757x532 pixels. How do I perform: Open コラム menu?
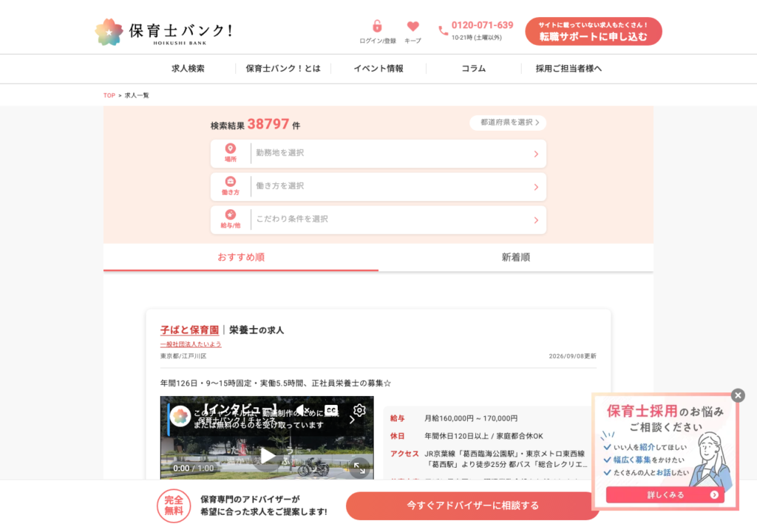click(474, 69)
